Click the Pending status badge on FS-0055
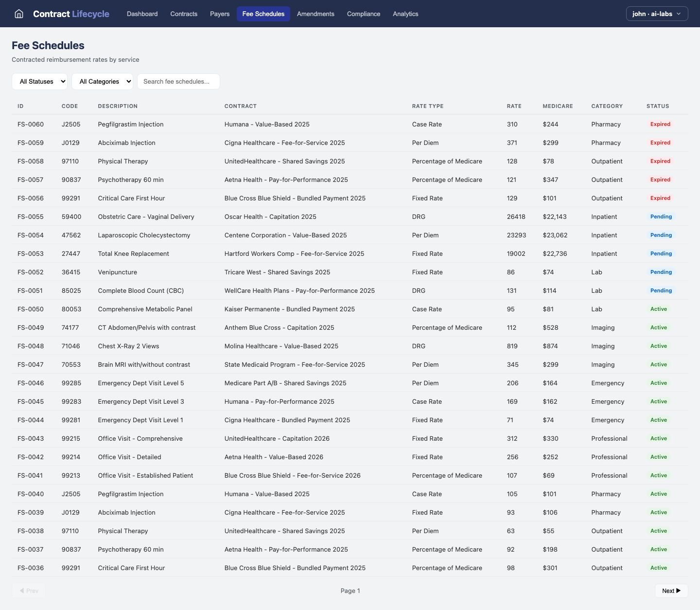Image resolution: width=700 pixels, height=610 pixels. (661, 216)
